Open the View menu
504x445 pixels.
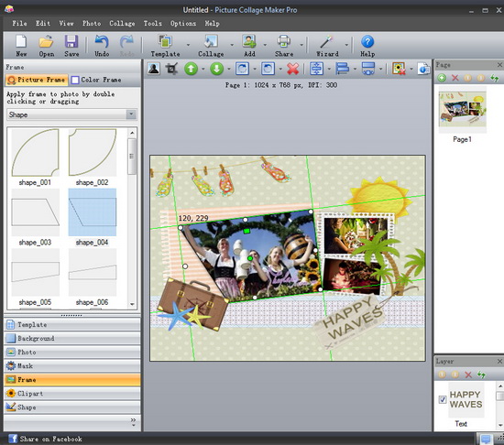tap(66, 24)
